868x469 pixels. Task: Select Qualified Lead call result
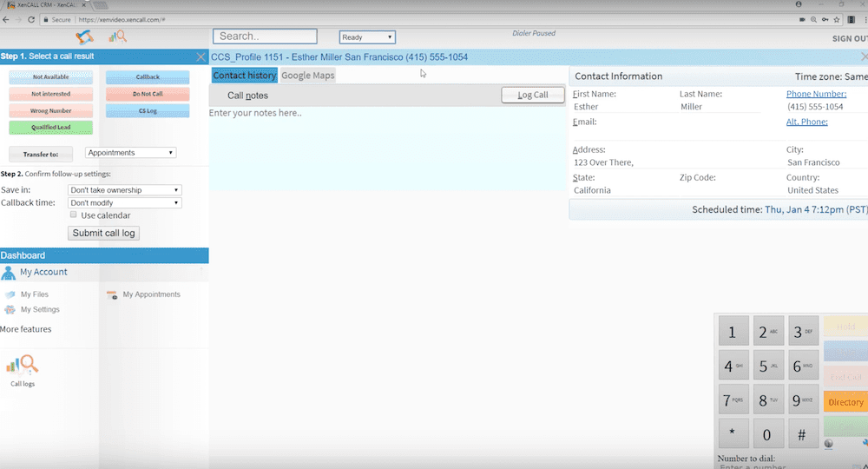[x=51, y=128]
